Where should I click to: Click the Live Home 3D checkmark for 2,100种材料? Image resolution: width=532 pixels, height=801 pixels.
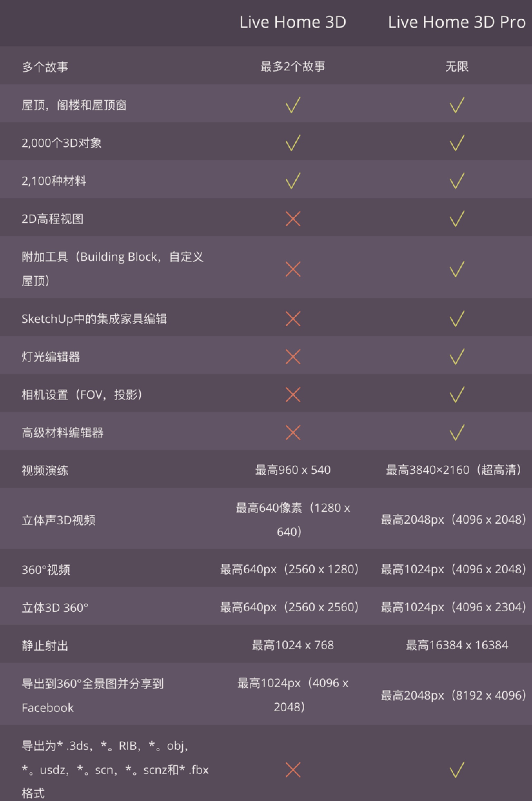[x=293, y=181]
